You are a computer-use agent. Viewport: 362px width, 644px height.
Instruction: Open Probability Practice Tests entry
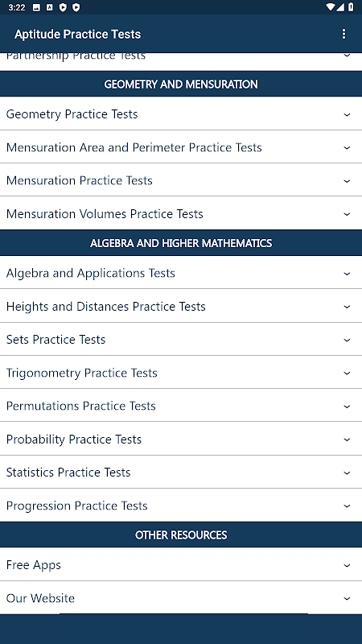181,439
